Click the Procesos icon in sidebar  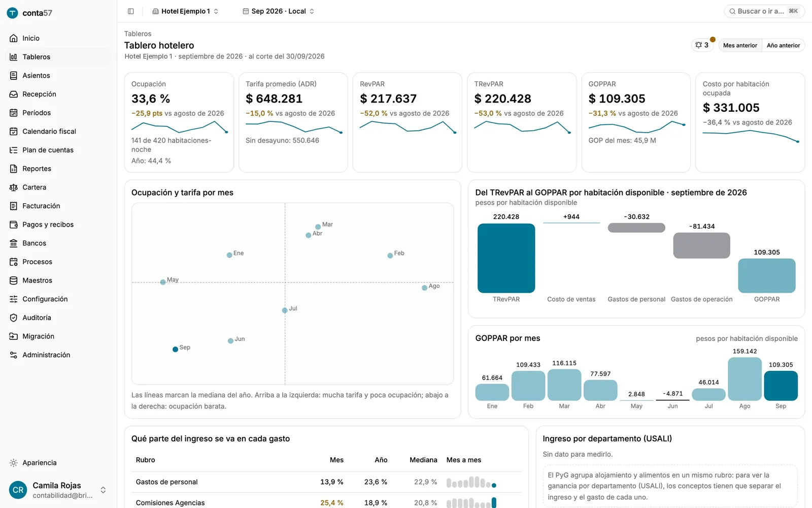point(14,262)
